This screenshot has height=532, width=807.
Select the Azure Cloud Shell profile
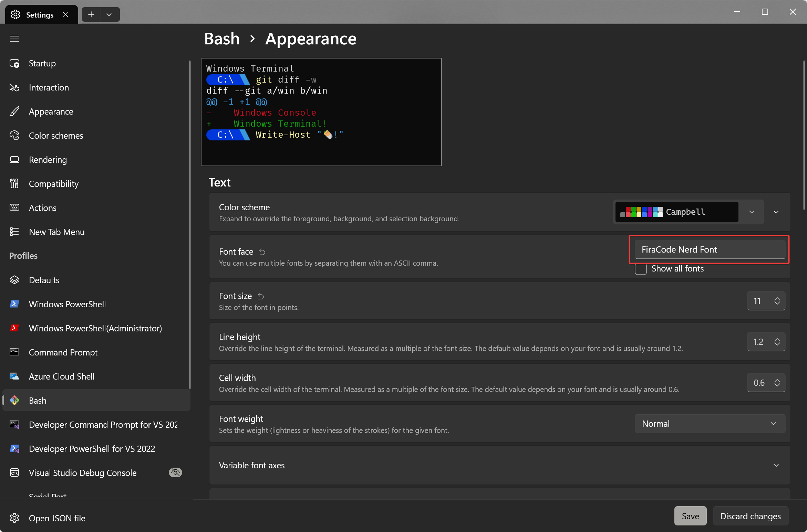[62, 376]
